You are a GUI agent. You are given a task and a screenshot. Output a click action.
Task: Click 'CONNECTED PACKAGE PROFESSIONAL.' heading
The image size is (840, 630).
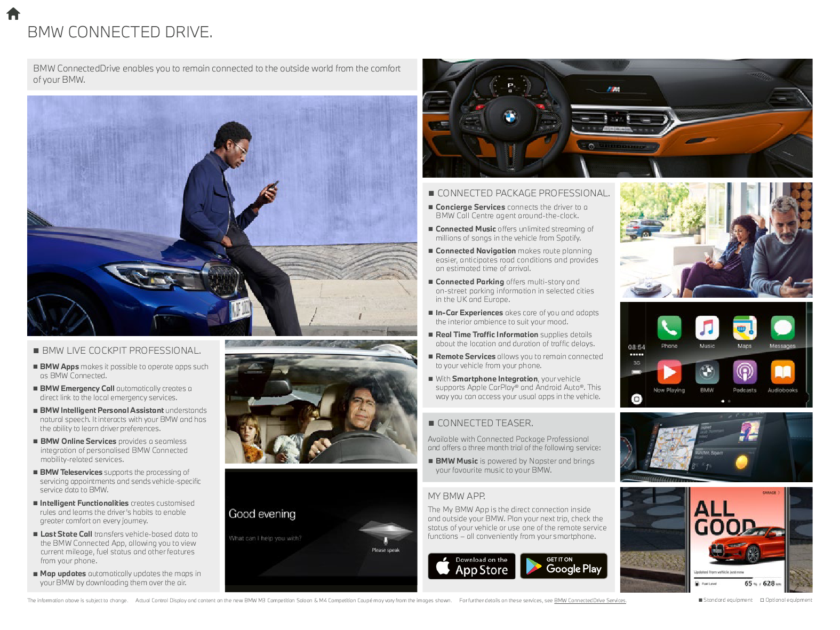(x=523, y=193)
